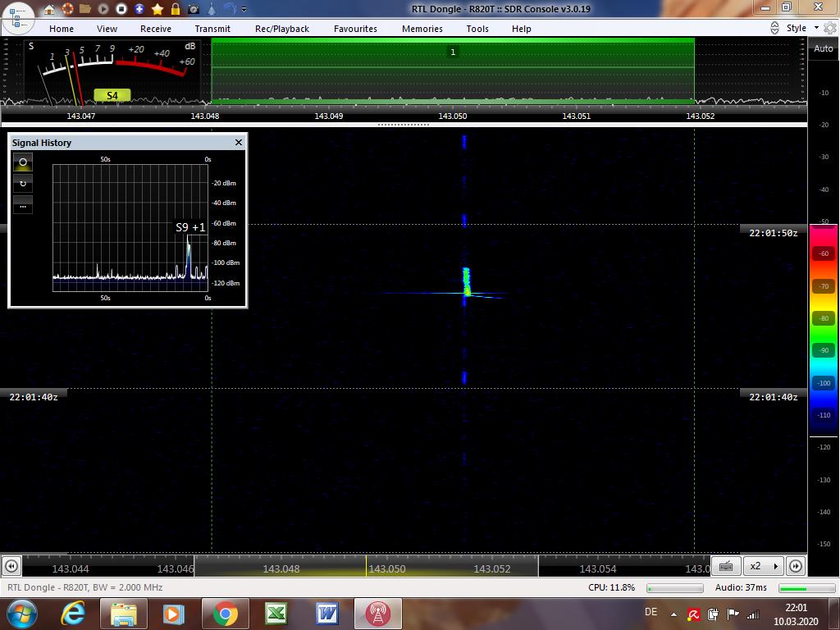The image size is (840, 630).
Task: Click the water drop icon in toolbar
Action: (x=212, y=9)
